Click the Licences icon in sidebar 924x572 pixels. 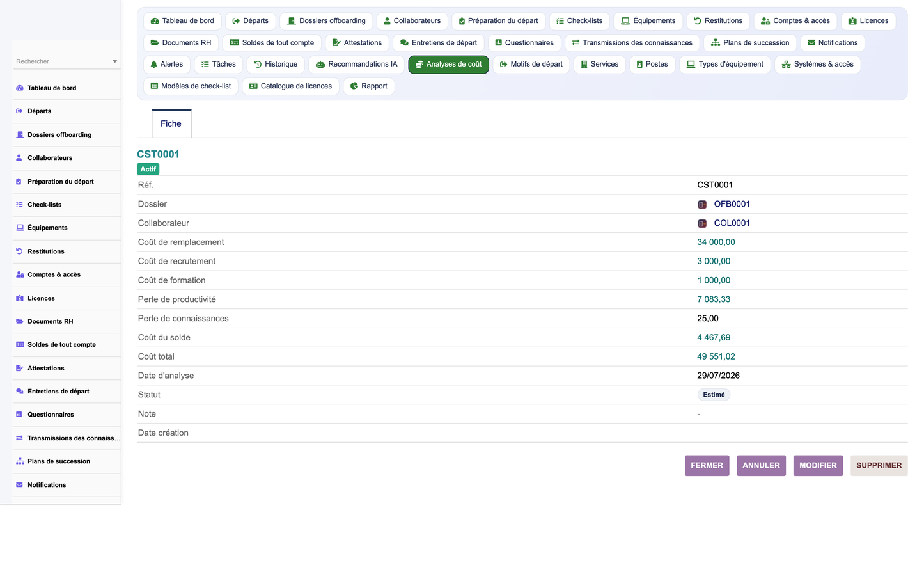(20, 298)
